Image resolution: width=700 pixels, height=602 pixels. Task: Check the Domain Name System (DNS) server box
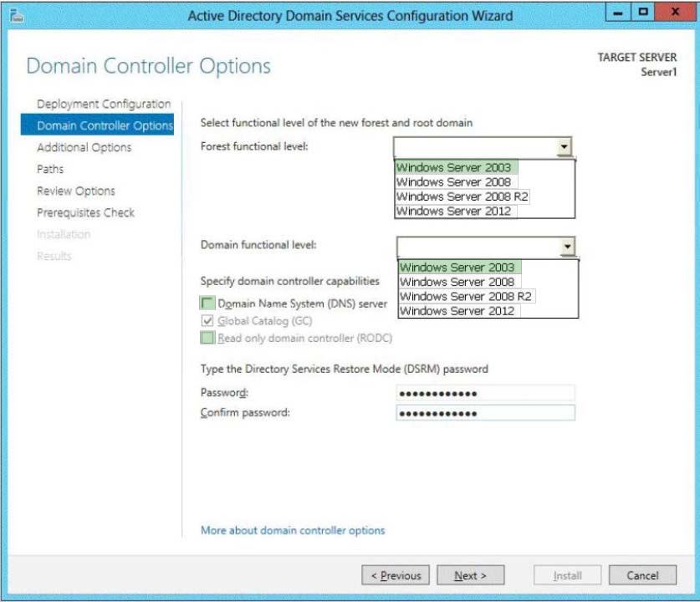click(207, 304)
